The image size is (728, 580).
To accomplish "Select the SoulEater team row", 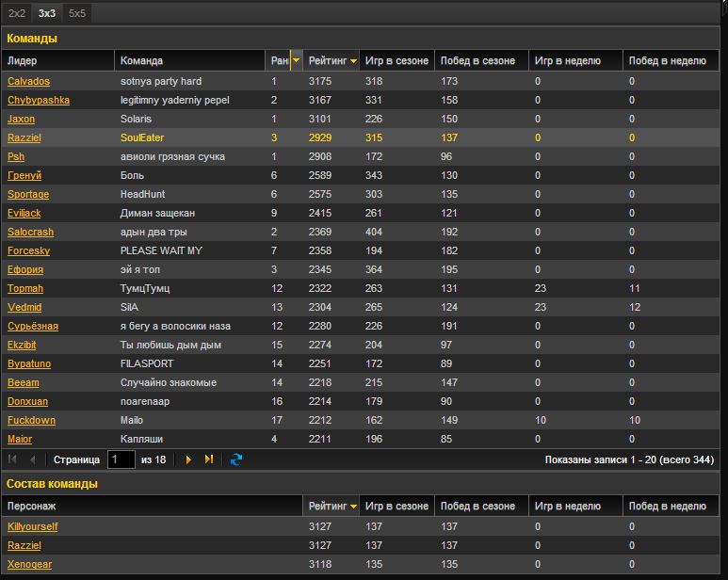I will 361,137.
